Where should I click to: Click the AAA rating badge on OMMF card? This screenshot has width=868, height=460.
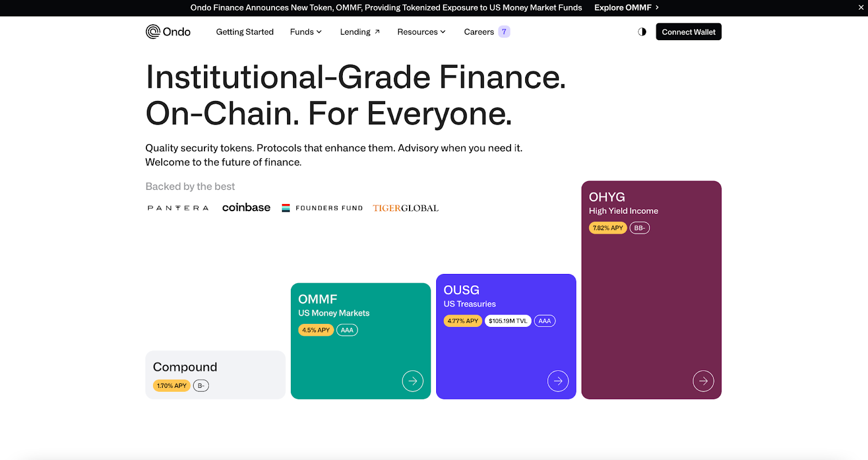[x=347, y=330]
